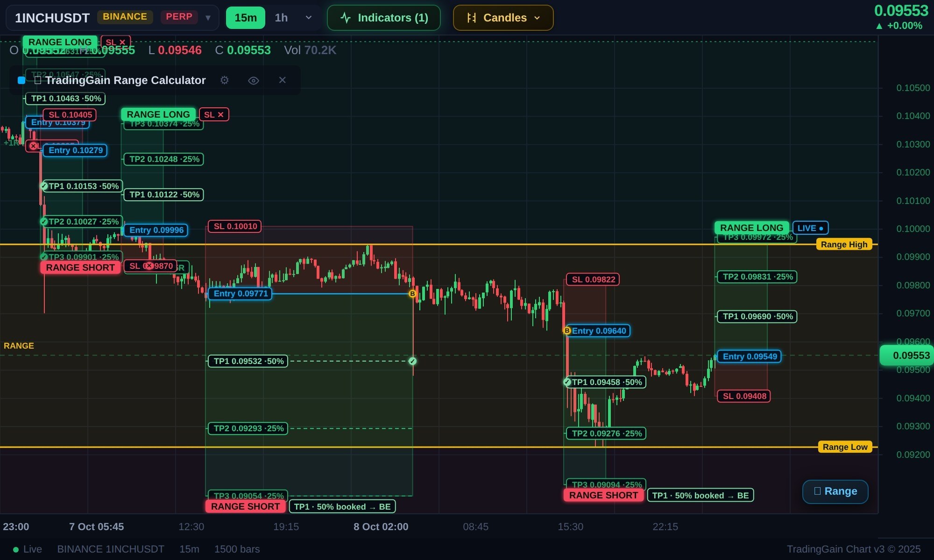Image resolution: width=934 pixels, height=560 pixels.
Task: Click TP2 0.10248 ·25% label
Action: click(163, 159)
